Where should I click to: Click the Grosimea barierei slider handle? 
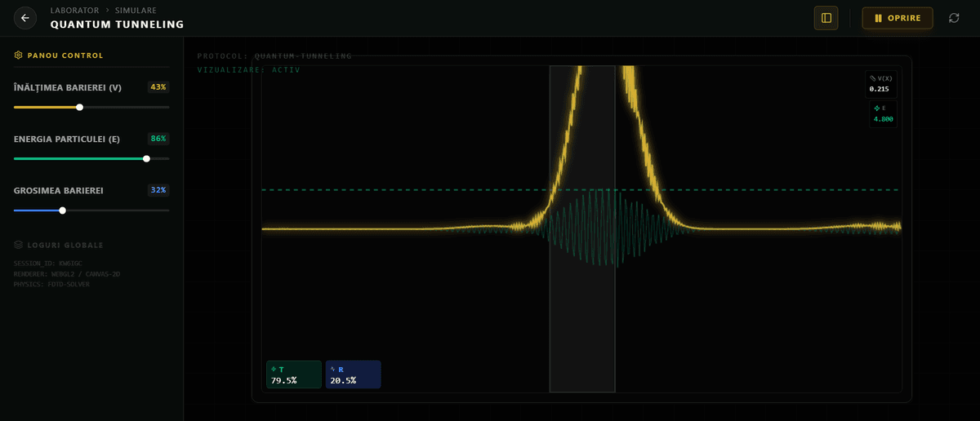coord(62,210)
